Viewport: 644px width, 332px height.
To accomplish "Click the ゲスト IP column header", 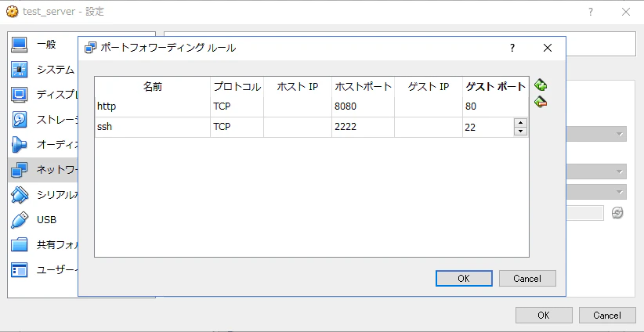I will tap(429, 86).
